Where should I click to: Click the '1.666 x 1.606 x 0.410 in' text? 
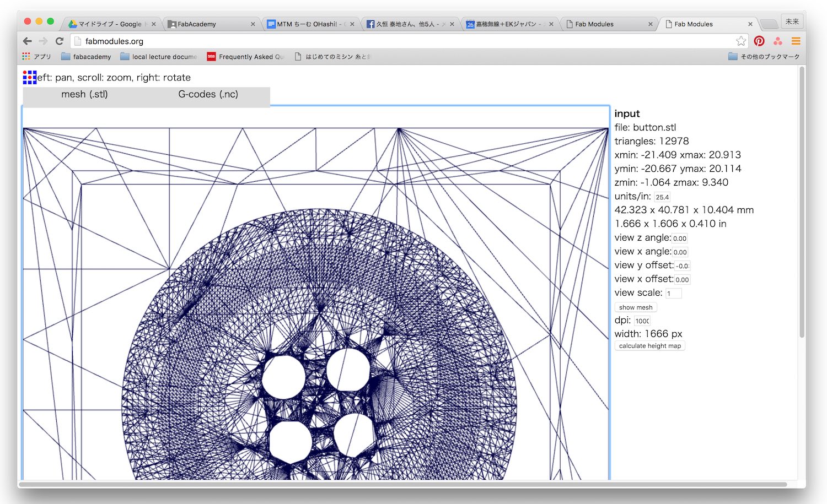click(670, 224)
